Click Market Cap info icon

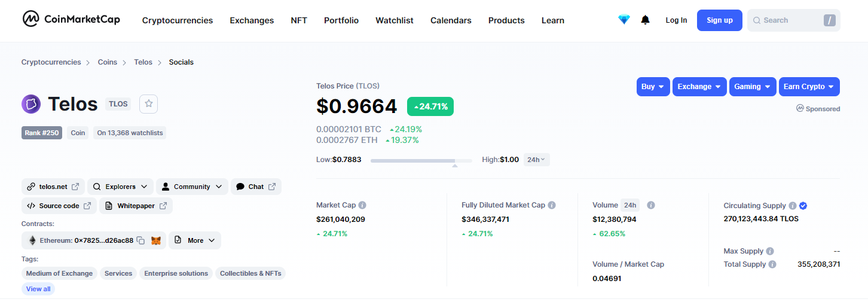(x=362, y=205)
